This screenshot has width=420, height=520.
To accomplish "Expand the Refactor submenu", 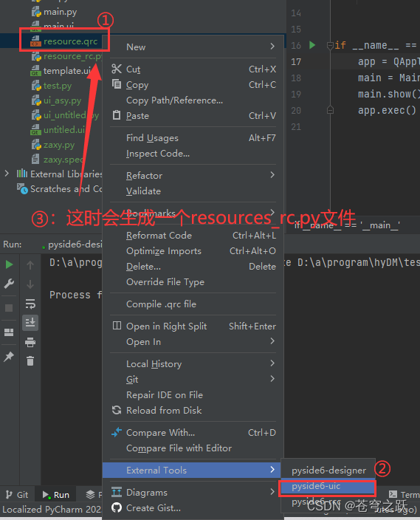I will (x=272, y=175).
